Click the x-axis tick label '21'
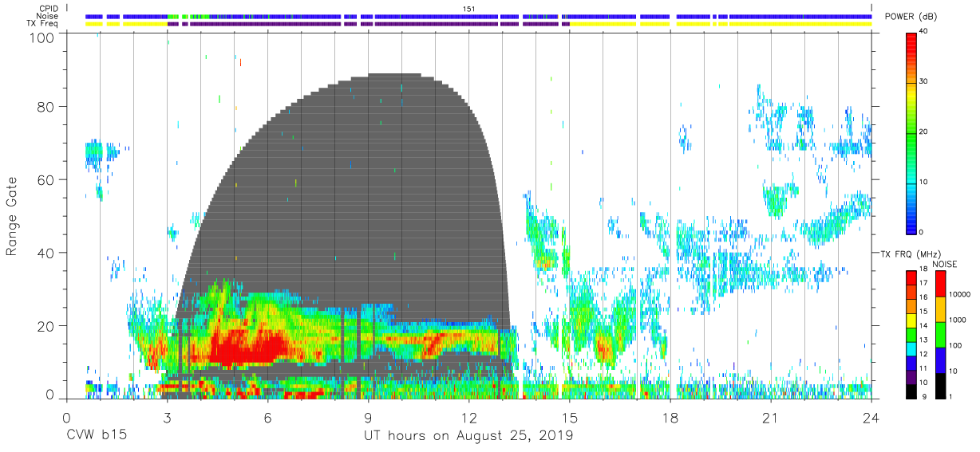The height and width of the screenshot is (452, 980). coord(771,417)
